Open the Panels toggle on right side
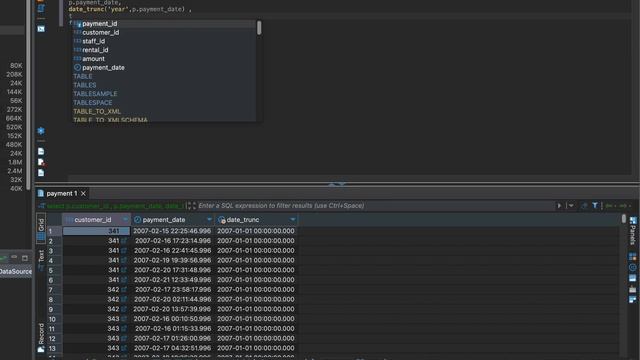Screen dimensions: 640x360 633,231
